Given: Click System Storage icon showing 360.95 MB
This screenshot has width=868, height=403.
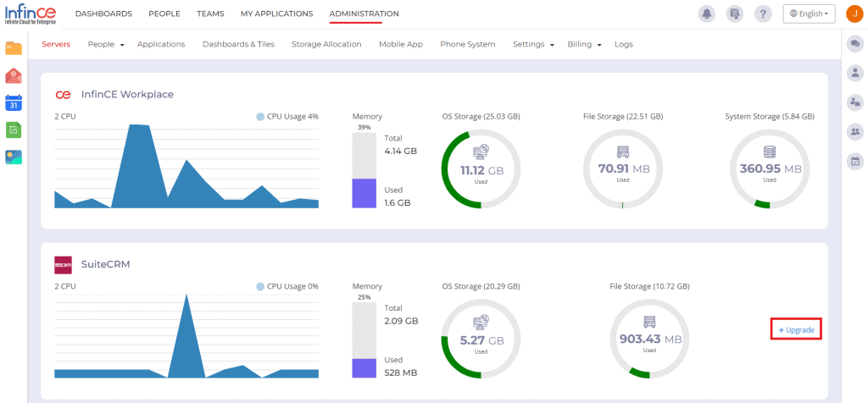Looking at the screenshot, I should pos(770,152).
